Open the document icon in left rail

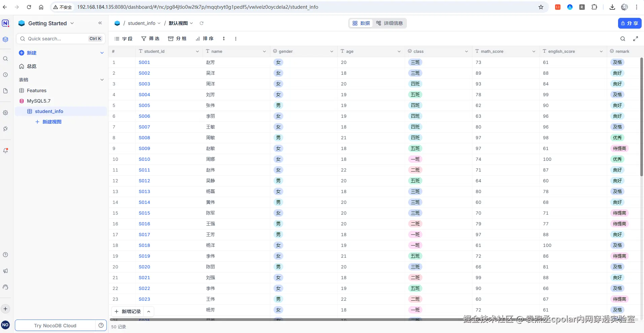pyautogui.click(x=5, y=91)
